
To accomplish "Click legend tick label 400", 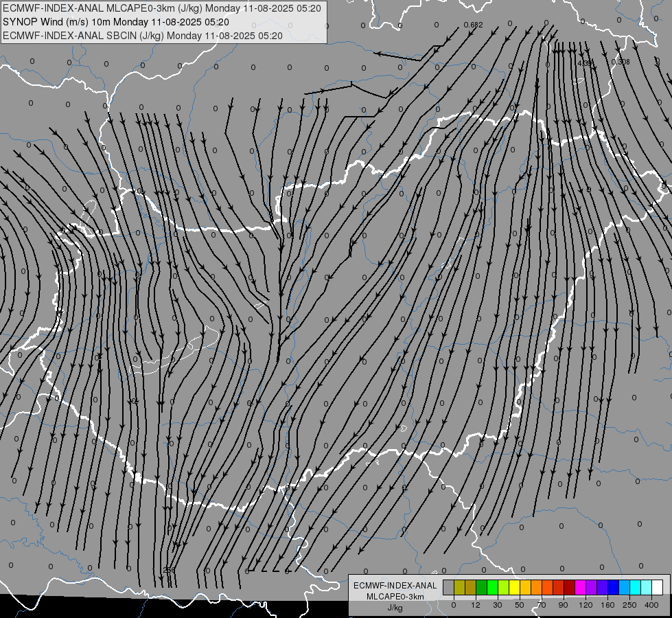I will click(651, 605).
